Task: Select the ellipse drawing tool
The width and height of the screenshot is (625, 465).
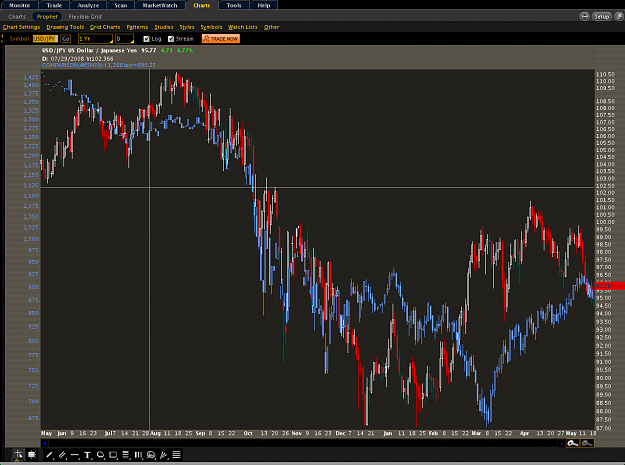Action: [100, 455]
